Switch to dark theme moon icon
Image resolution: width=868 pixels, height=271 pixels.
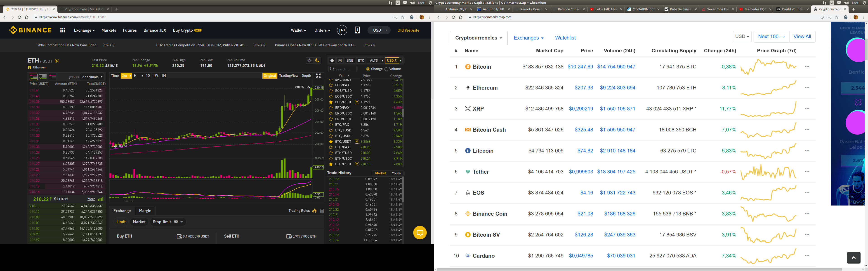(x=317, y=61)
